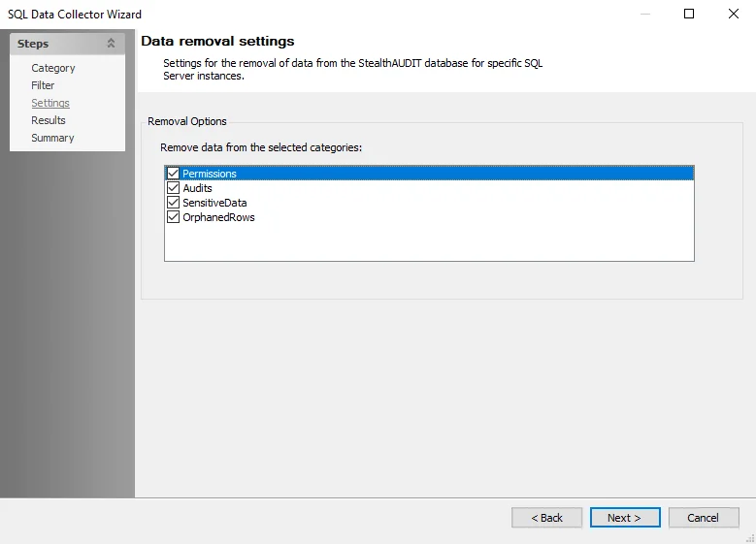
Task: Toggle the SensitiveData checkbox
Action: pos(173,203)
